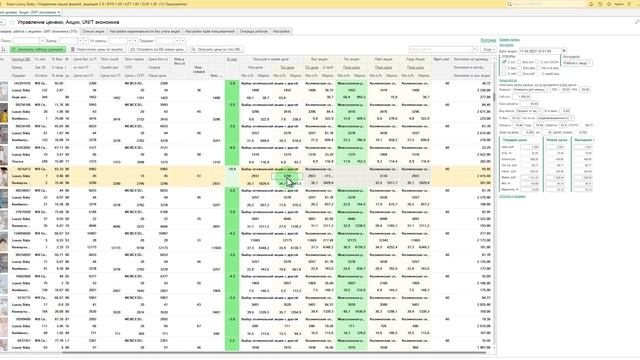
Task: Open the notifications bell icon
Action: click(591, 4)
